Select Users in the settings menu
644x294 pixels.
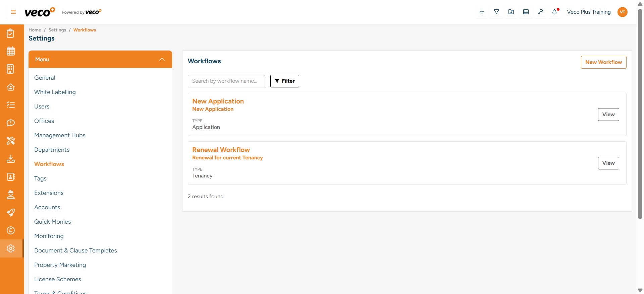click(x=42, y=106)
